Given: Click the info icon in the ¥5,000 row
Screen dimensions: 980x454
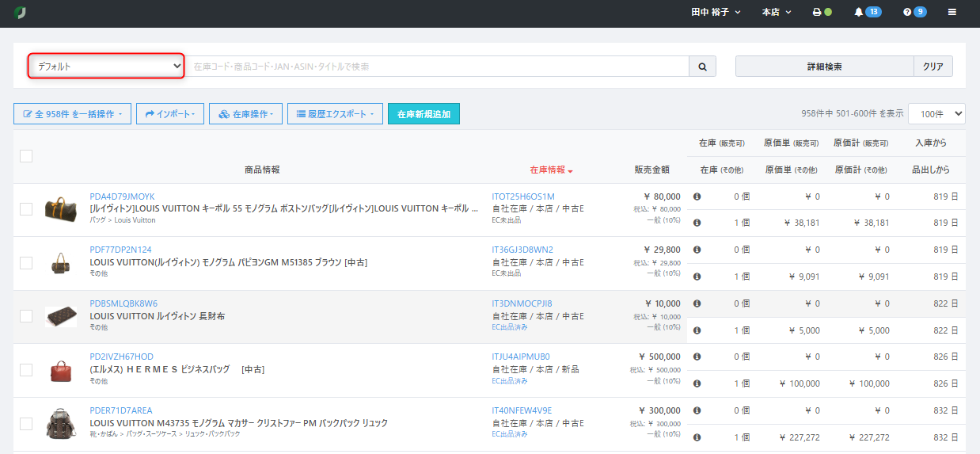Looking at the screenshot, I should [697, 330].
